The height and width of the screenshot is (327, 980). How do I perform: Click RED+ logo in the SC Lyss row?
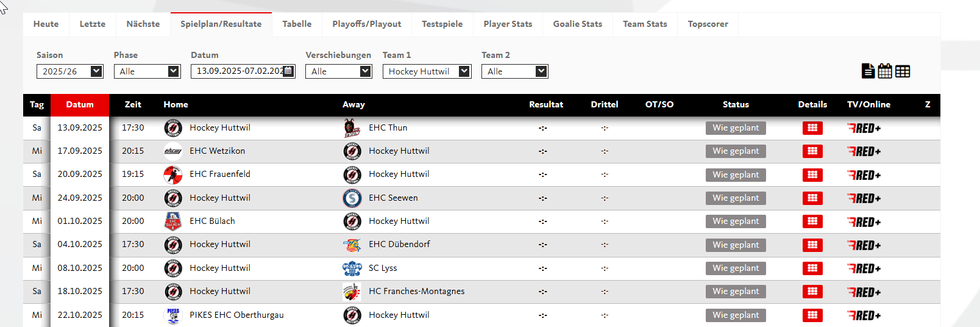click(864, 268)
